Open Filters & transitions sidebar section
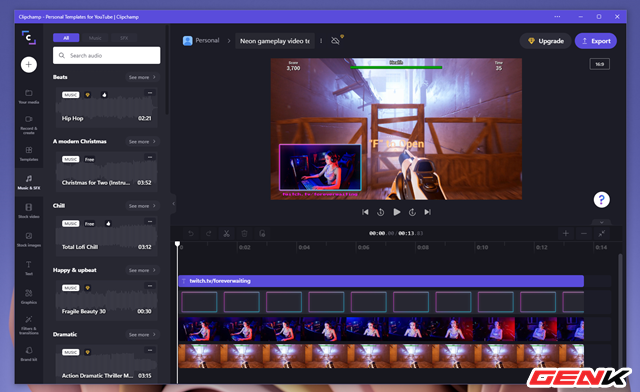 click(29, 325)
